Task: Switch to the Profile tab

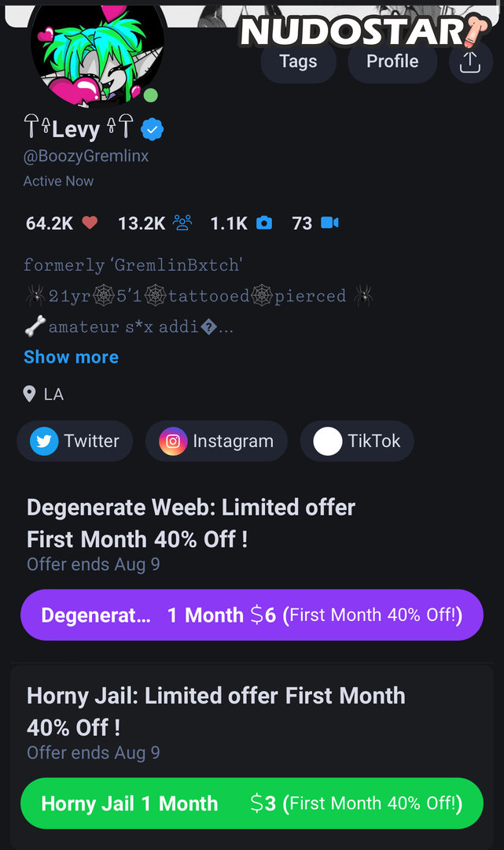Action: tap(392, 61)
